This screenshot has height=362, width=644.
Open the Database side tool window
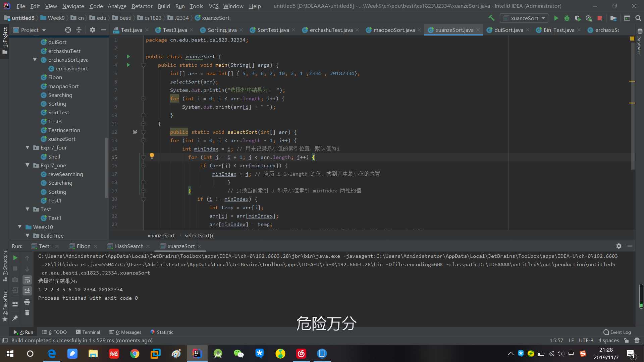[639, 42]
